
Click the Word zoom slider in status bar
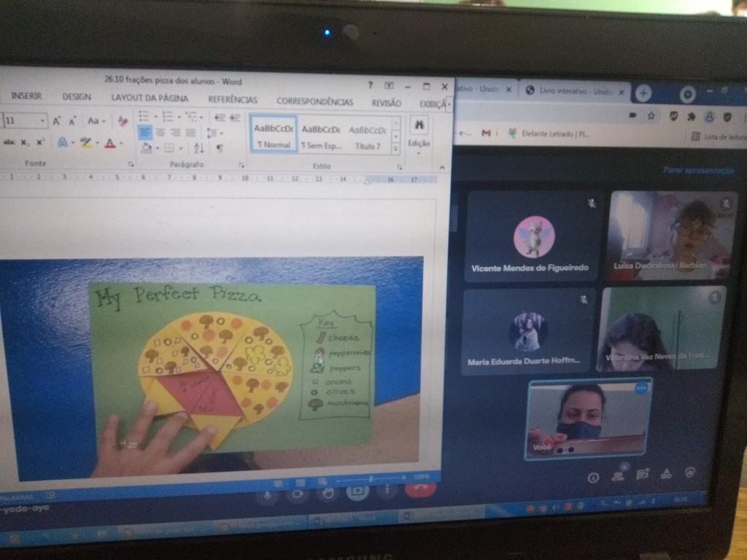coord(371,478)
